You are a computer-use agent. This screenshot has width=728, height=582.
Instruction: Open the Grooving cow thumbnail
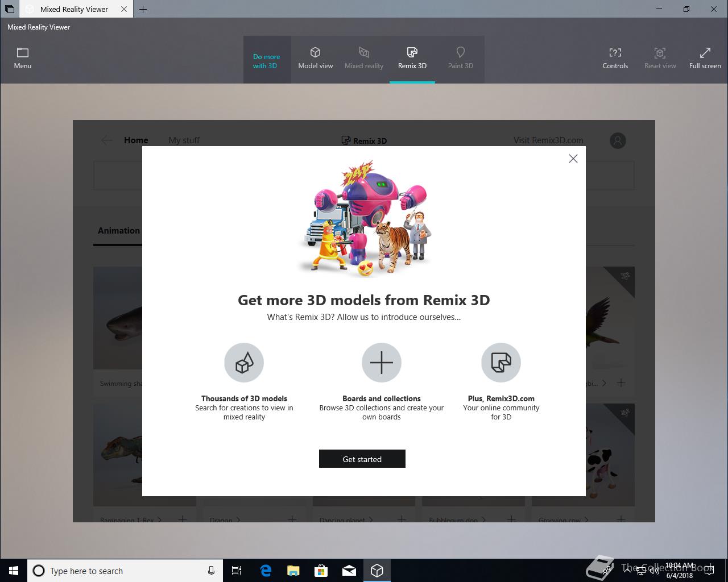tap(610, 455)
